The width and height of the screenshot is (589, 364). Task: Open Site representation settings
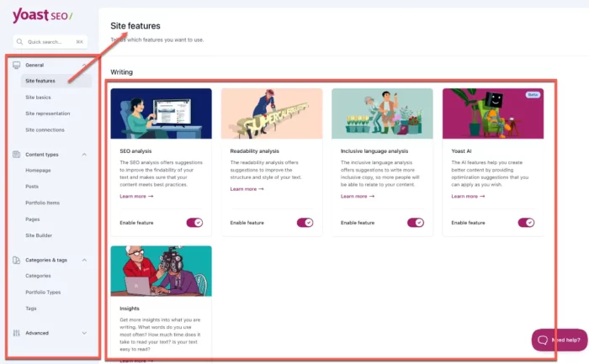point(48,113)
